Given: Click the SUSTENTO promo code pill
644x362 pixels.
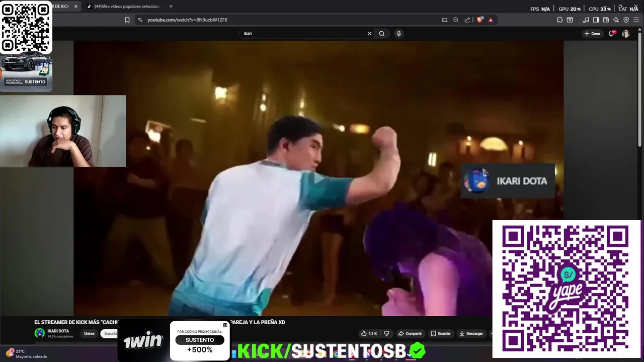Looking at the screenshot, I should (200, 340).
